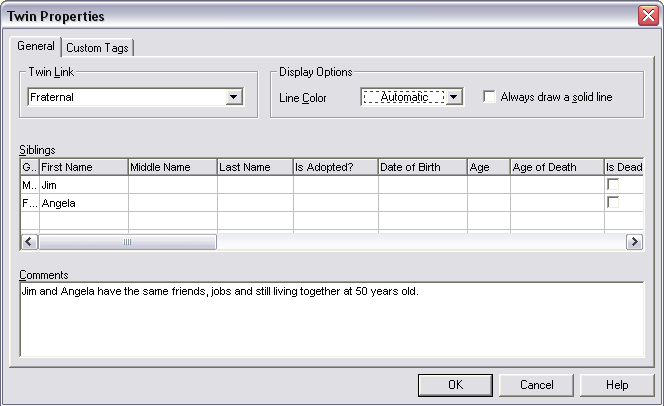Click the Last Name column header
664x406 pixels.
(x=255, y=167)
